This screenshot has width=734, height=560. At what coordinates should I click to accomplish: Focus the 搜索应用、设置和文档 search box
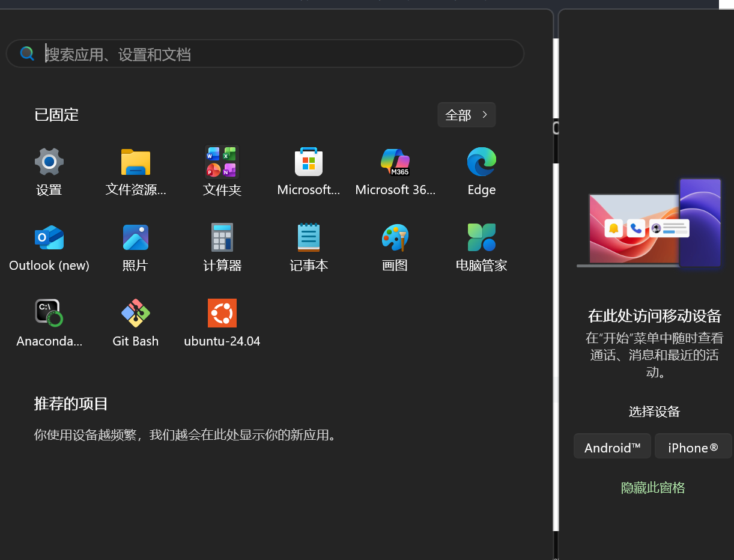coord(265,54)
